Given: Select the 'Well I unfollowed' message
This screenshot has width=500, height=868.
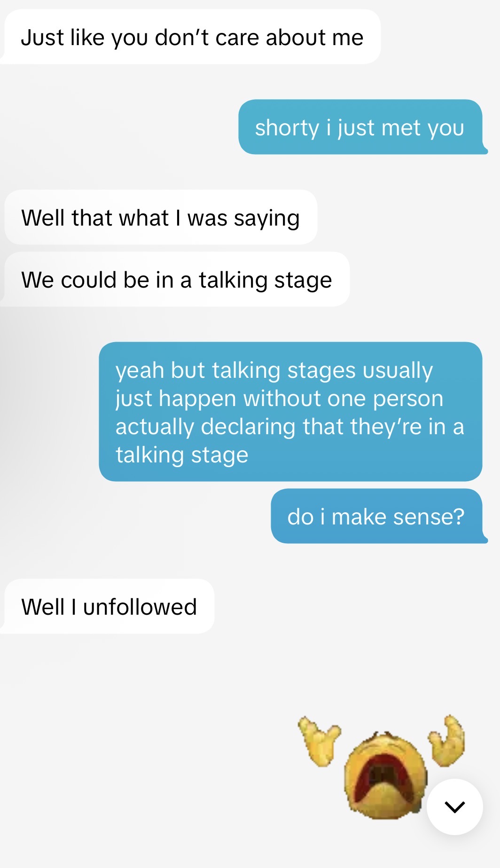Looking at the screenshot, I should 107,606.
